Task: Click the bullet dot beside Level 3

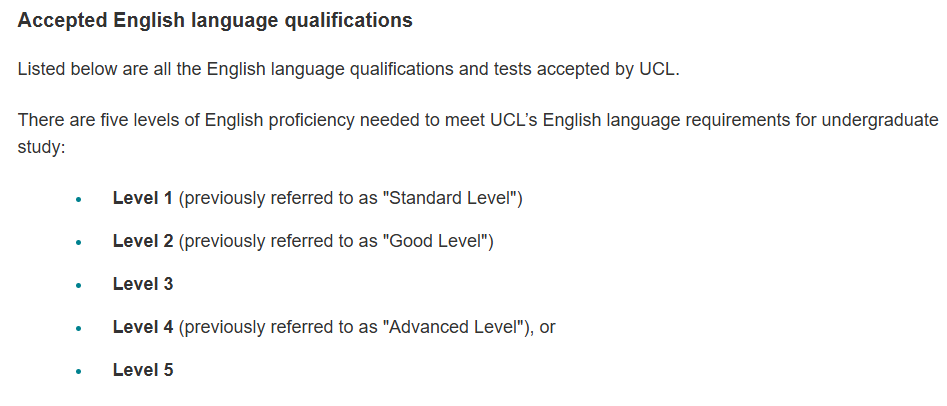Action: (78, 285)
